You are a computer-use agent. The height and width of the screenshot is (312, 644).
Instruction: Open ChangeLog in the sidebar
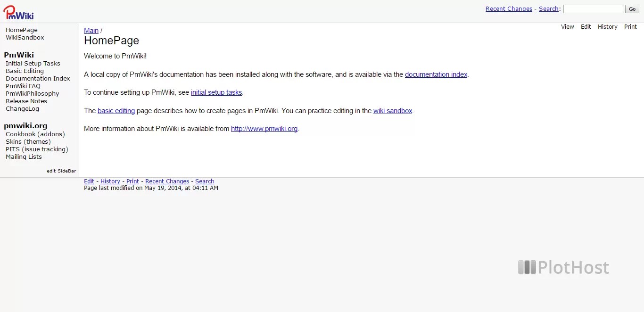[x=22, y=109]
